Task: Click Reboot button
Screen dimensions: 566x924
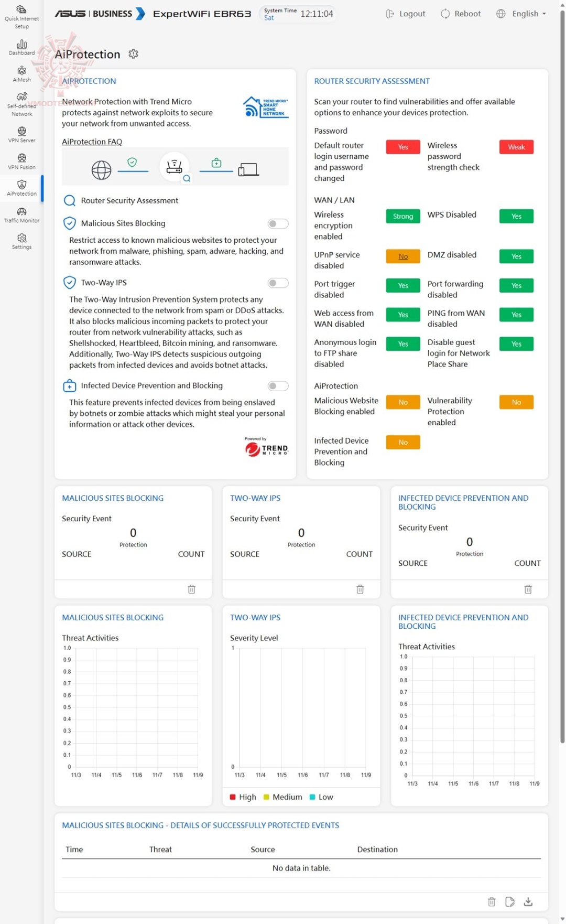Action: [461, 14]
